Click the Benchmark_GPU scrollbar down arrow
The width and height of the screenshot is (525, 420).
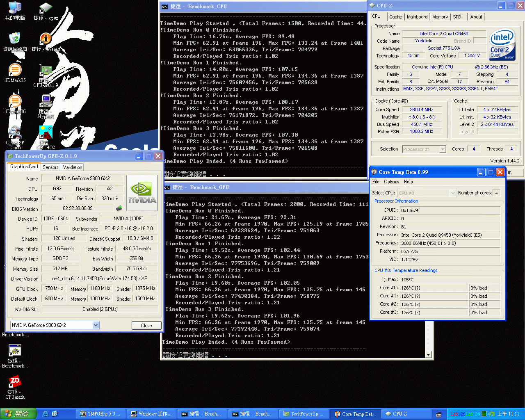tap(429, 355)
